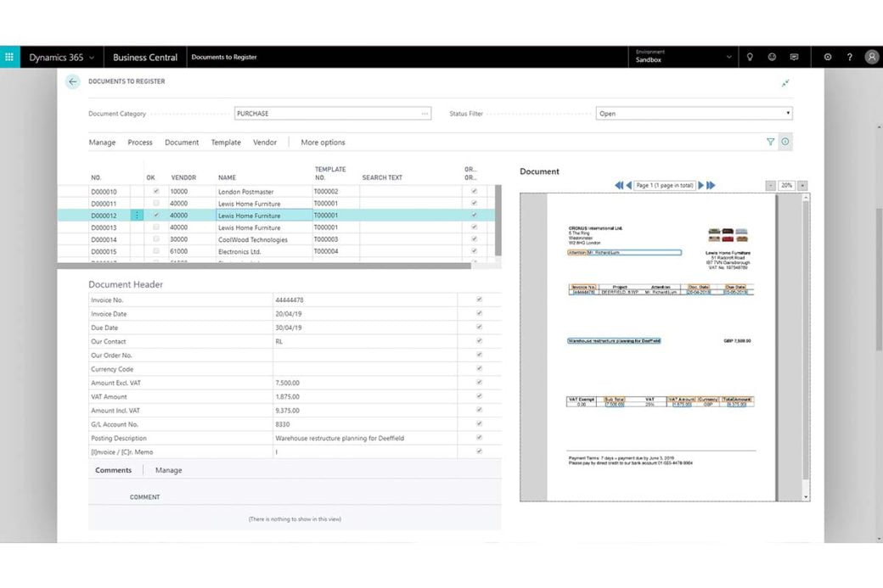Open the Environment Sandbox selector

click(683, 57)
